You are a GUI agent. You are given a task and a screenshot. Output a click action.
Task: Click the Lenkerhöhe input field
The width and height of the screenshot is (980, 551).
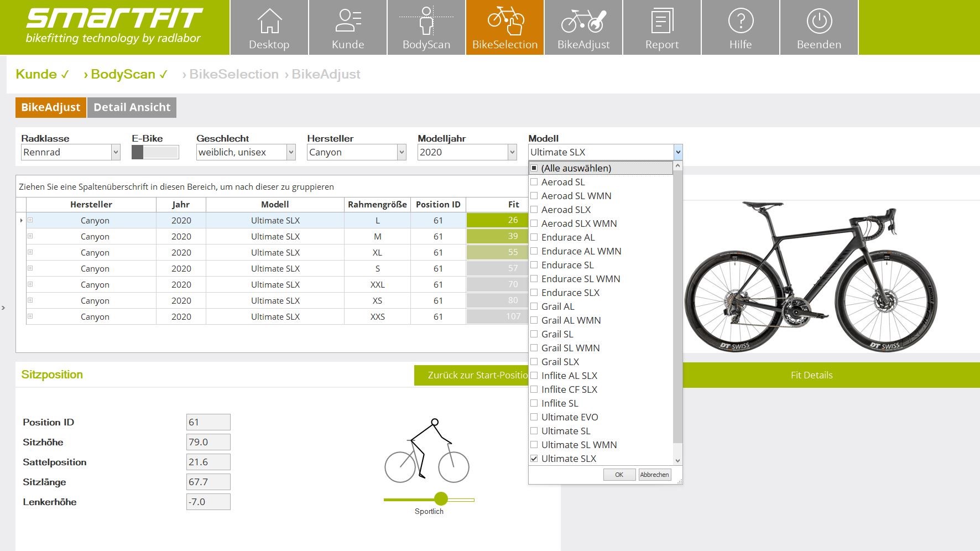(x=208, y=502)
